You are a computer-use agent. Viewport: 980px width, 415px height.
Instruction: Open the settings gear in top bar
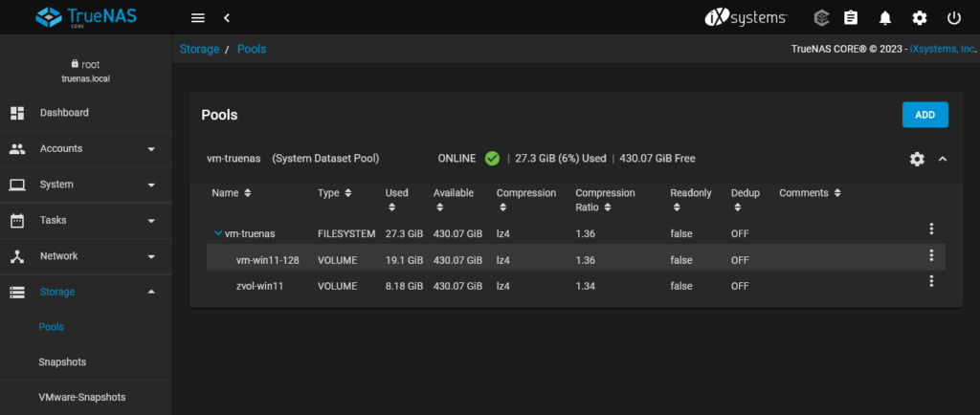click(919, 17)
